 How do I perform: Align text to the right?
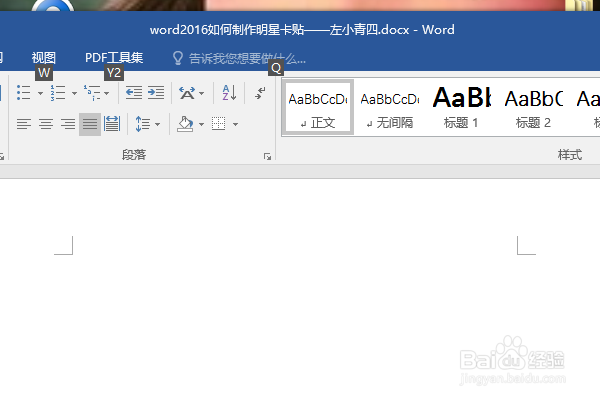click(x=68, y=124)
